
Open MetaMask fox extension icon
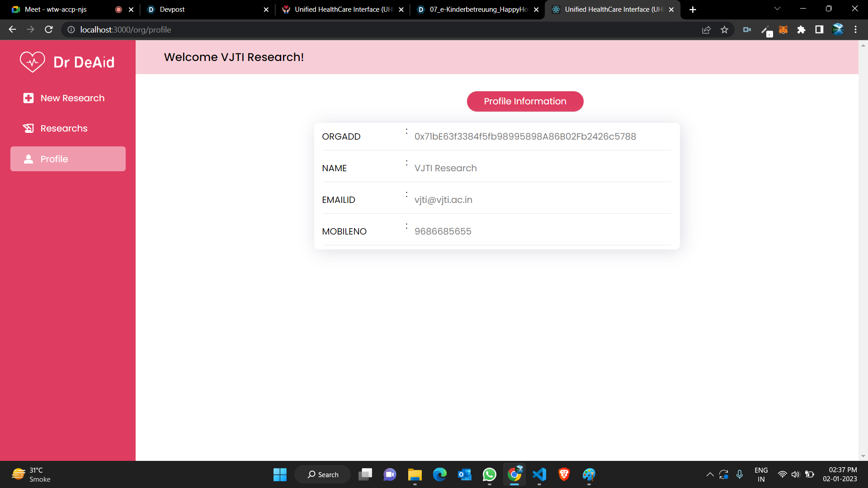(783, 30)
